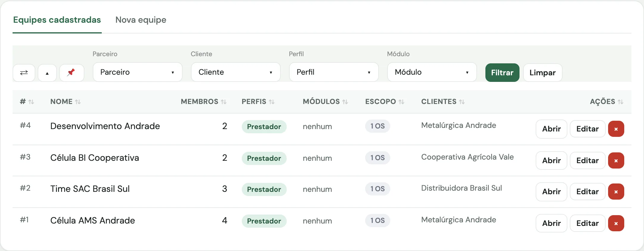This screenshot has height=251, width=644.
Task: Sort by PERFIS column sort icon
Action: click(x=272, y=102)
